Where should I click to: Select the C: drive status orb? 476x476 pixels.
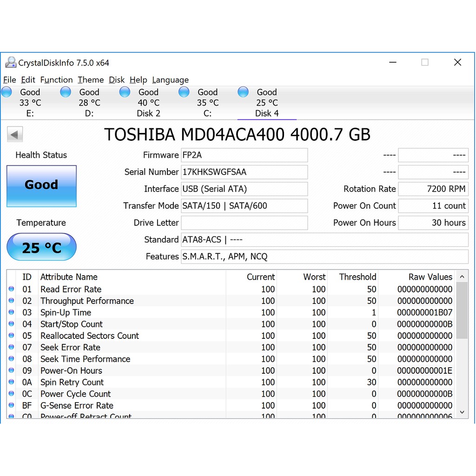point(184,92)
